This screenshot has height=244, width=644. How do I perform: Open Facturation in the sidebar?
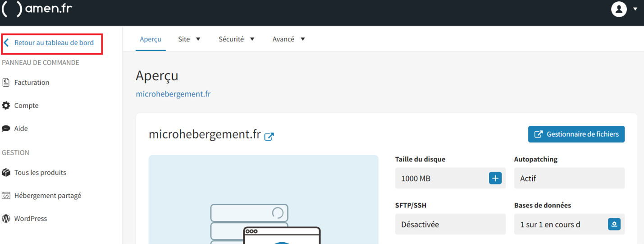pyautogui.click(x=32, y=83)
